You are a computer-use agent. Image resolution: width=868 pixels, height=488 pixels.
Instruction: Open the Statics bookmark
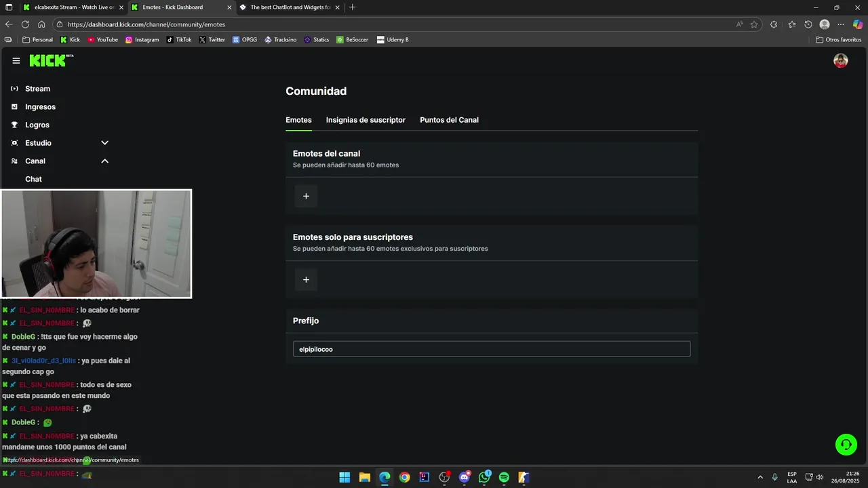coord(316,39)
